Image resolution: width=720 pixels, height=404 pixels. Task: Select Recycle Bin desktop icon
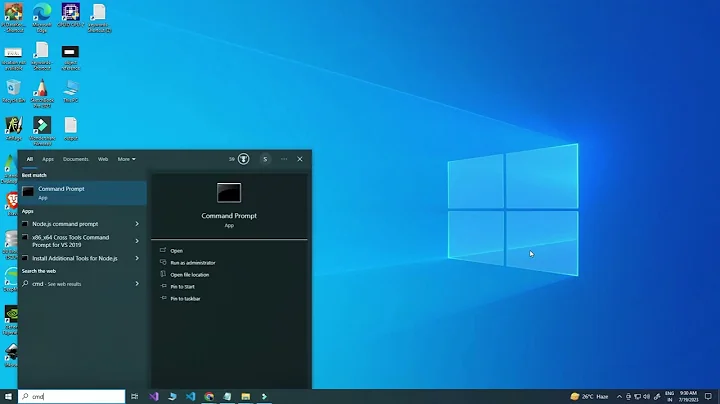click(13, 91)
